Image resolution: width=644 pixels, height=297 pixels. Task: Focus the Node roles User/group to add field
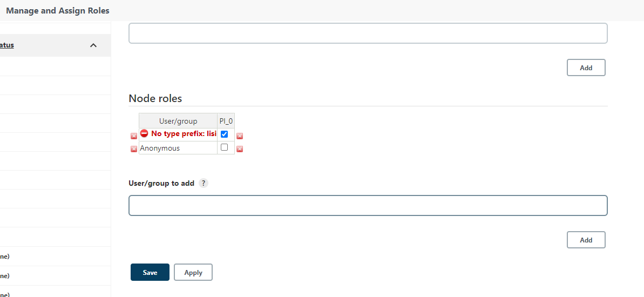(x=368, y=206)
